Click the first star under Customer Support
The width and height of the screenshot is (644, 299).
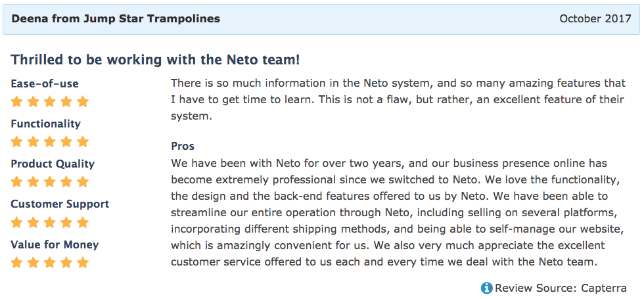click(x=16, y=222)
